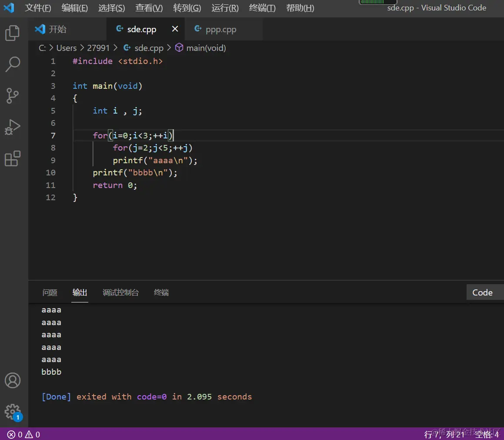Screen dimensions: 504x440
Task: Click the 'return 0;' line
Action: pos(115,185)
